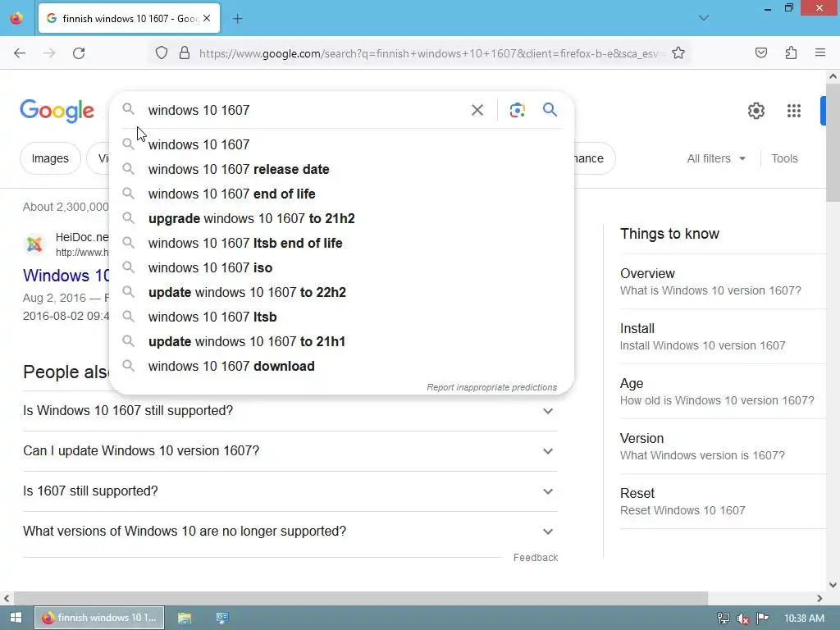The height and width of the screenshot is (630, 840).
Task: Expand What versions of Windows 10 are no longer supported?
Action: [x=290, y=532]
